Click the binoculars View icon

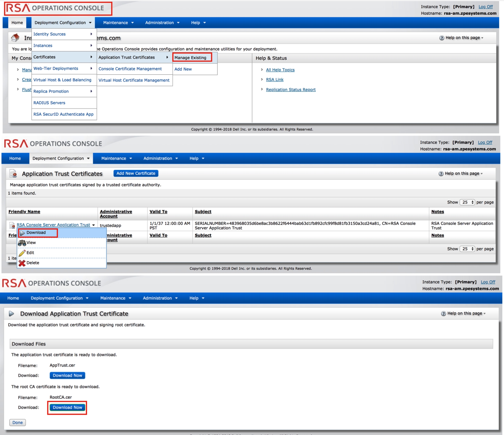(x=22, y=243)
